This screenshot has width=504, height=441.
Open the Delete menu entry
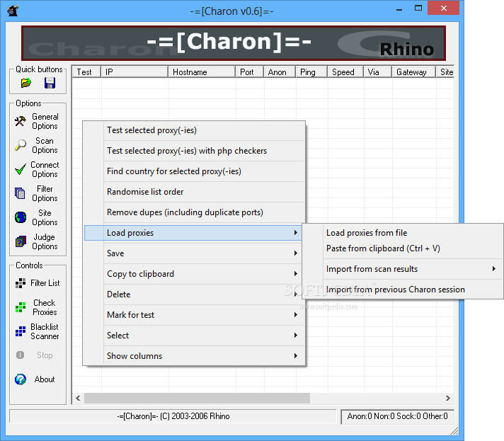coord(194,294)
